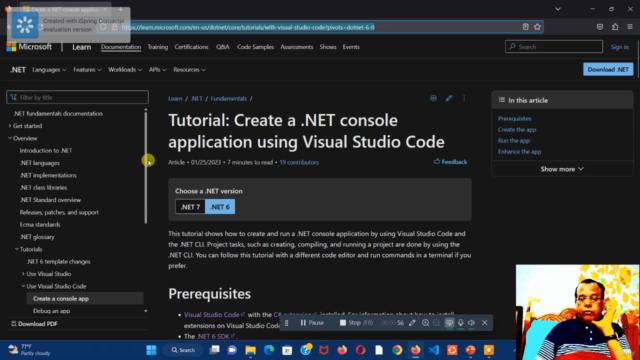The image size is (640, 360).
Task: Focus the Filter by title field
Action: pyautogui.click(x=78, y=97)
